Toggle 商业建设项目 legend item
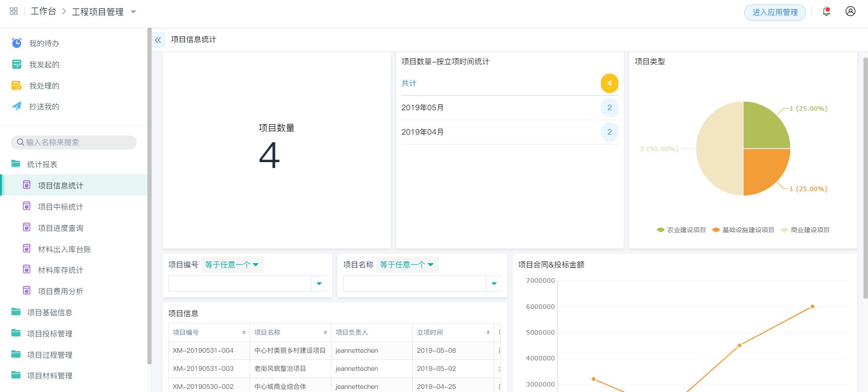 [805, 230]
